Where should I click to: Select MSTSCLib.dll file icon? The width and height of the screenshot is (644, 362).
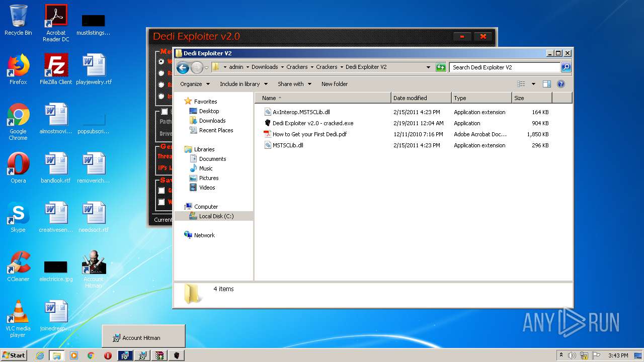(x=268, y=145)
